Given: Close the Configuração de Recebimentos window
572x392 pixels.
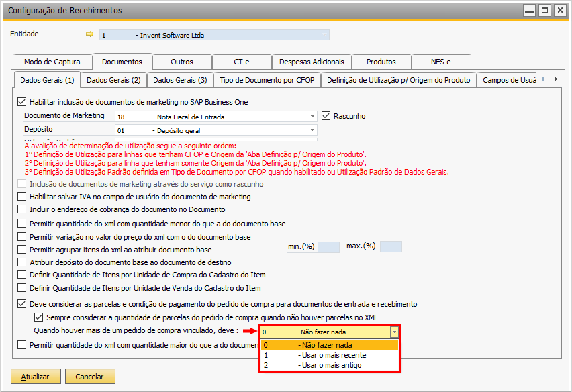Looking at the screenshot, I should coord(560,10).
